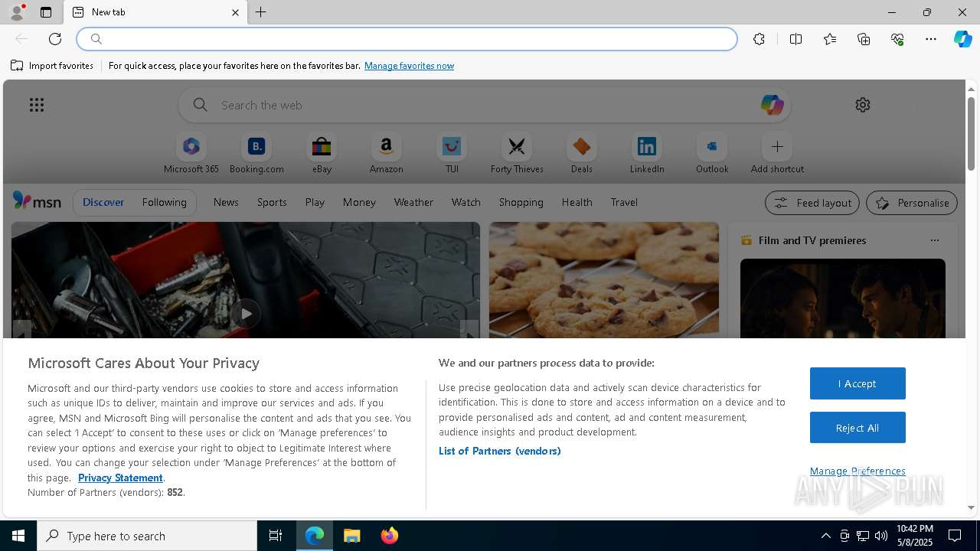Open Feed layout options
The height and width of the screenshot is (551, 980).
812,203
